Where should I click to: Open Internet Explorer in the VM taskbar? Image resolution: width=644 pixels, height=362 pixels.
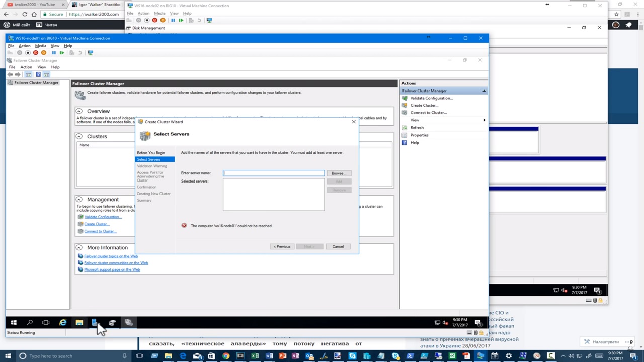(x=63, y=323)
